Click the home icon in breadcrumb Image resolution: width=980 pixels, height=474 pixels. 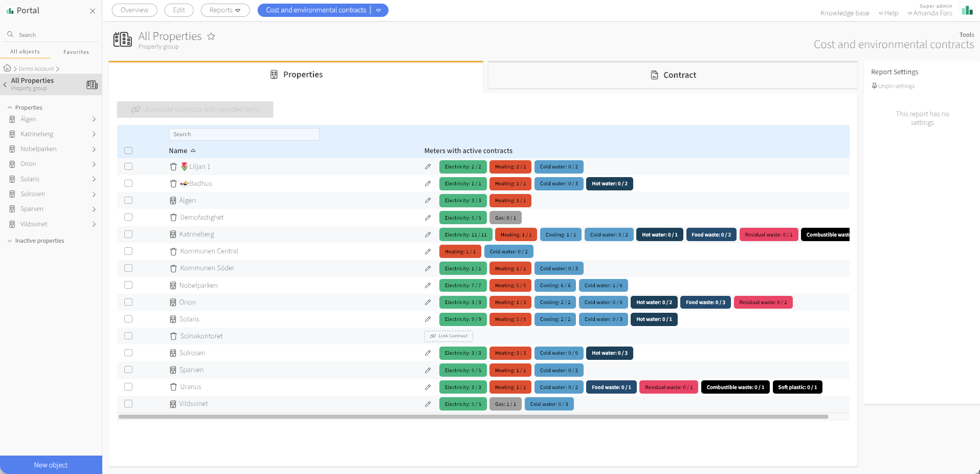7,68
